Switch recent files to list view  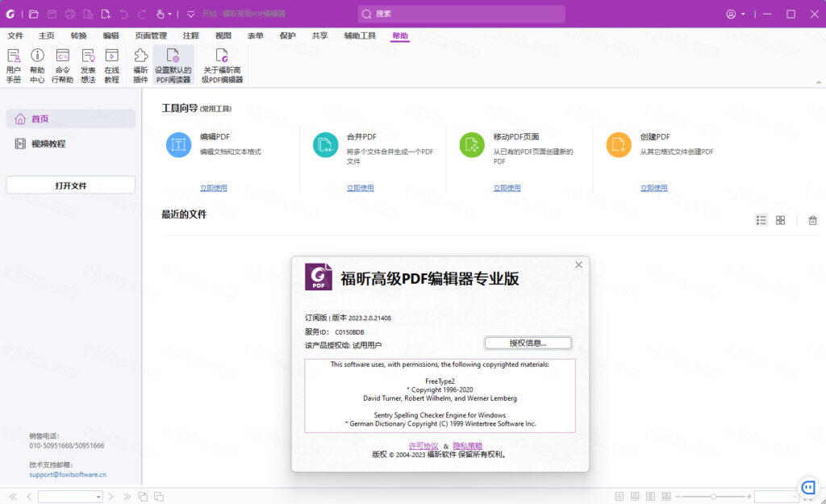pos(761,220)
